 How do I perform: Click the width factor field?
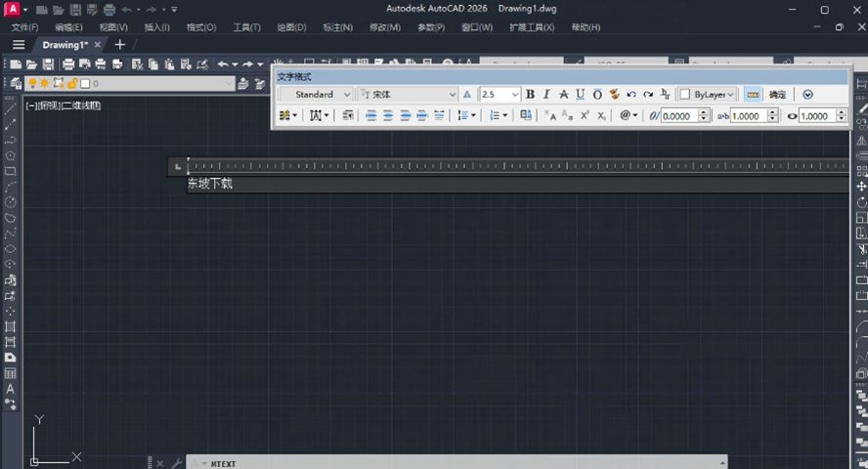coord(817,116)
